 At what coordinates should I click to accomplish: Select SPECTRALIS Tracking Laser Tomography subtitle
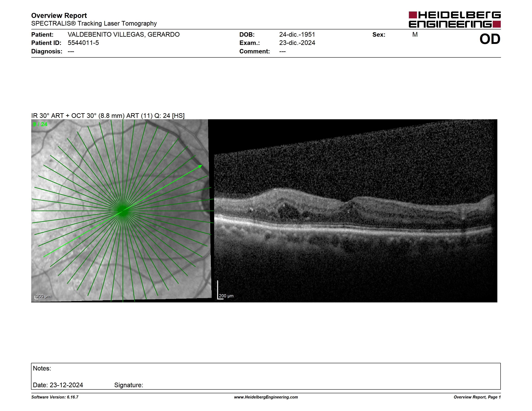[94, 23]
